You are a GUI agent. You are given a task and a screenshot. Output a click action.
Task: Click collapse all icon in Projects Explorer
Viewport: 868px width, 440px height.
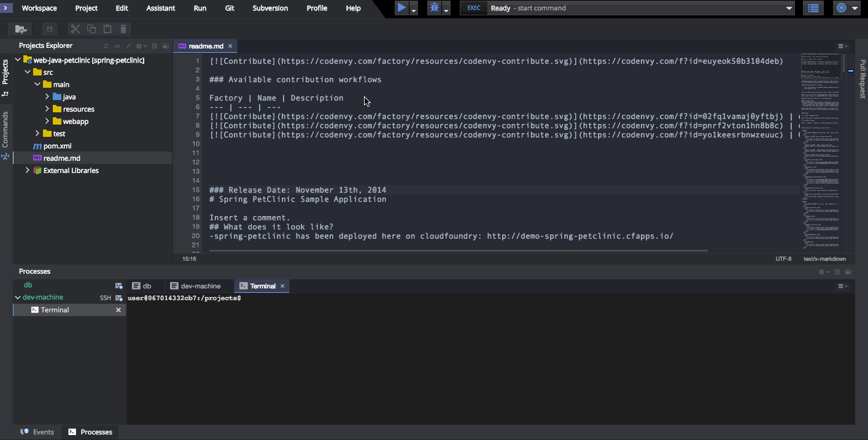coord(128,46)
